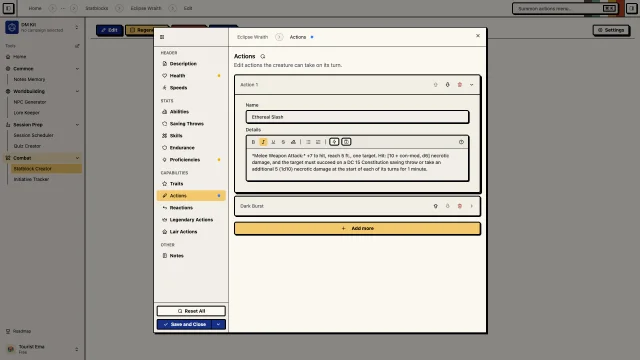
Task: Click the Summon actions menu search box
Action: click(565, 8)
